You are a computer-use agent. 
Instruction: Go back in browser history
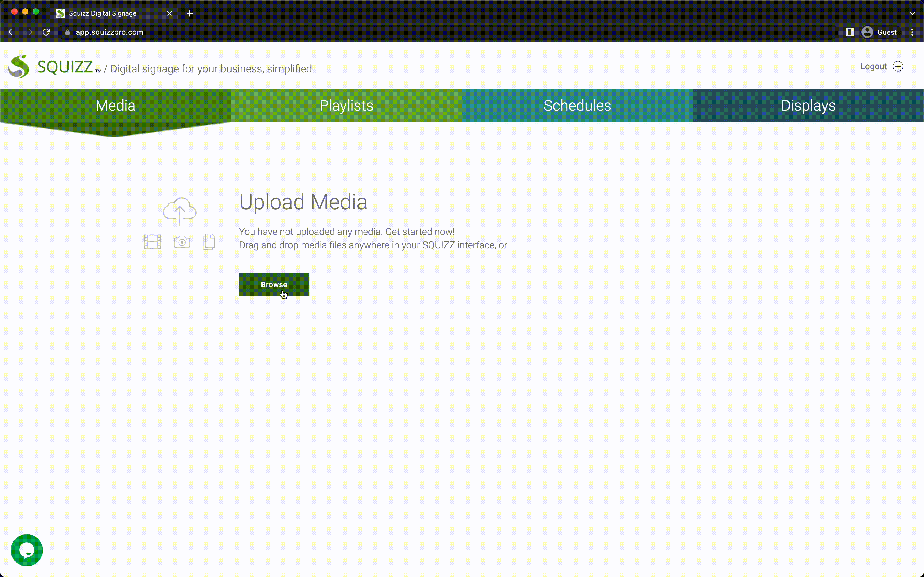12,32
